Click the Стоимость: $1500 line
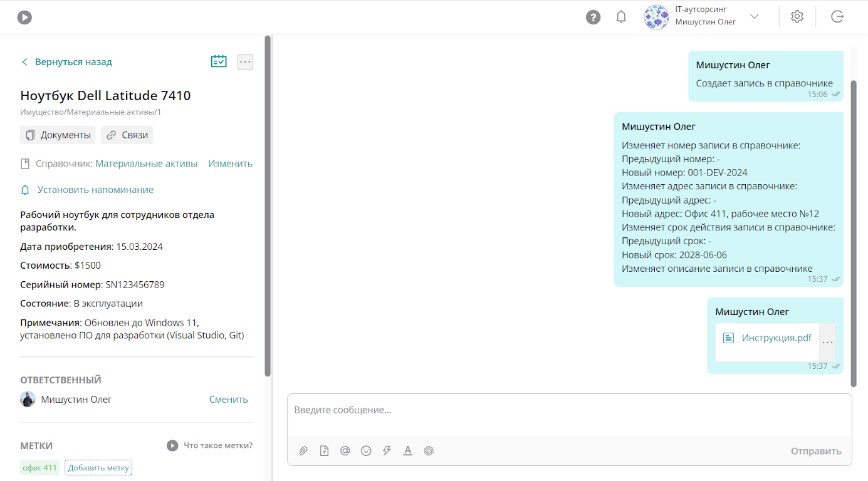 point(60,266)
